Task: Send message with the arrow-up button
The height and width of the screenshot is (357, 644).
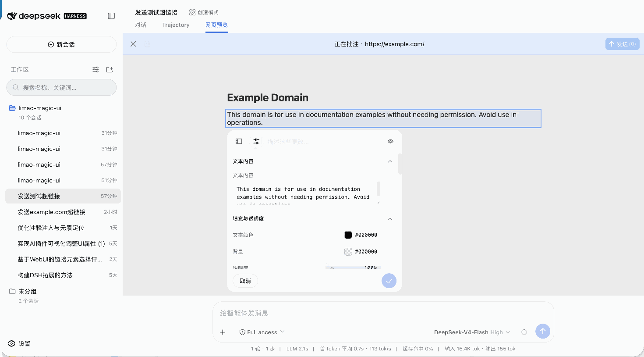Action: (x=542, y=331)
